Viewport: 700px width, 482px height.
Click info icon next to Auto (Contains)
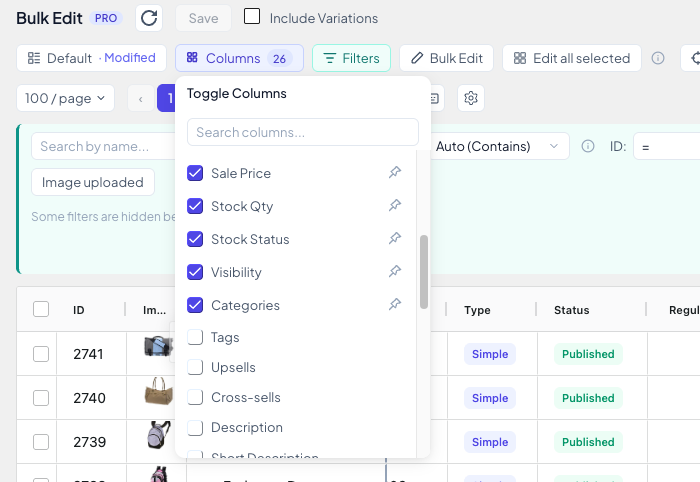click(588, 146)
